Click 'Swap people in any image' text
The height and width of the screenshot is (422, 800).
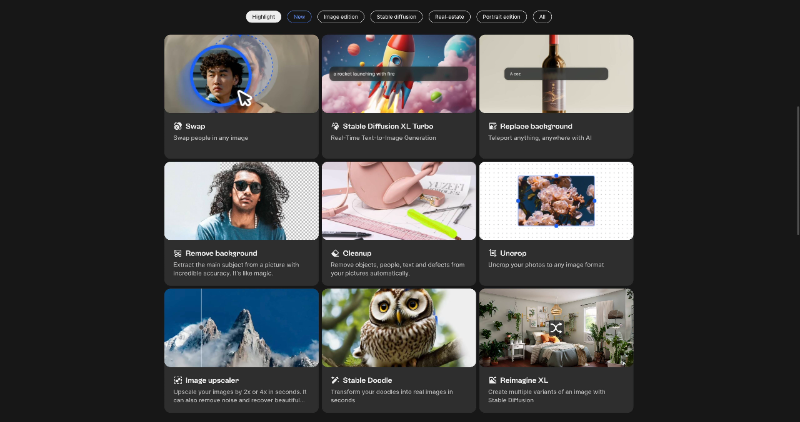pos(211,138)
